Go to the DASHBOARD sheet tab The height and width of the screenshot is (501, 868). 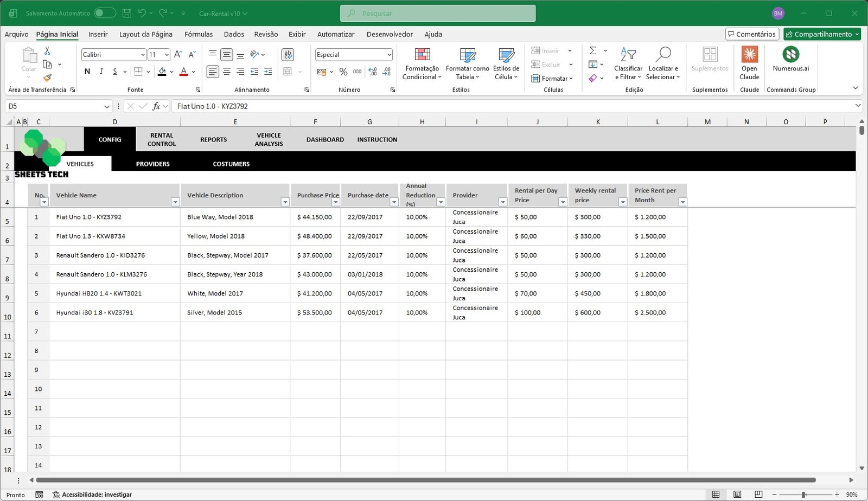tap(325, 139)
